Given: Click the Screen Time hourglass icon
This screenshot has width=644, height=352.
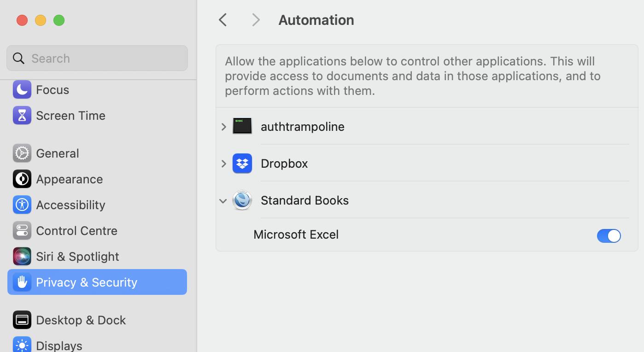Looking at the screenshot, I should [x=22, y=115].
